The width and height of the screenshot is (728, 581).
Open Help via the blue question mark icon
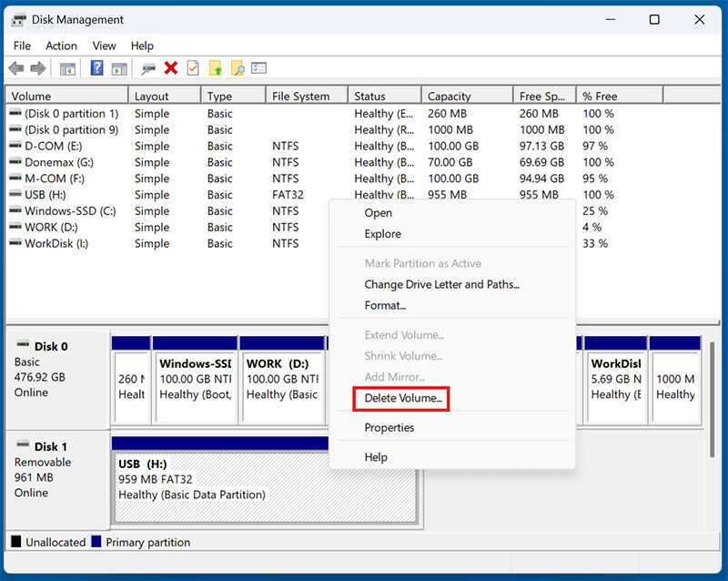97,68
